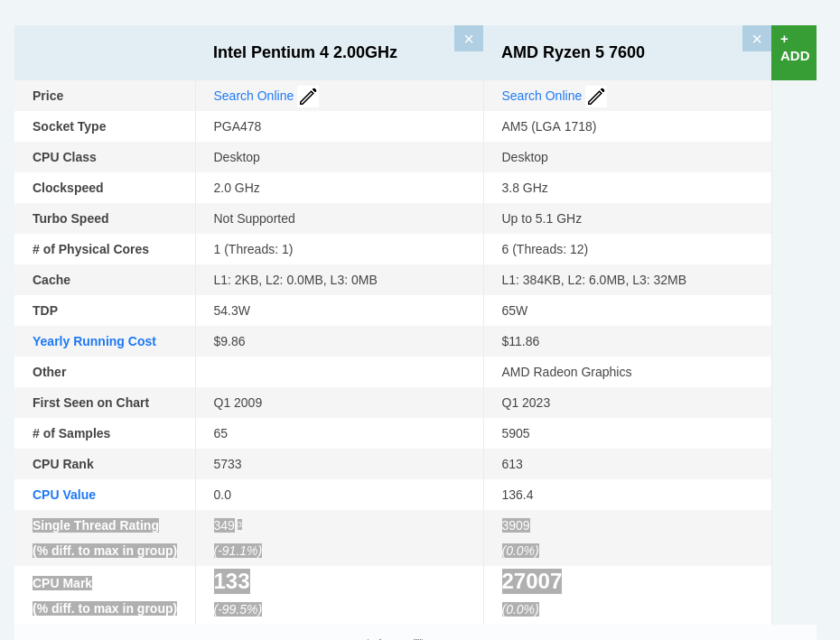Click the Single Thread Rating row label
This screenshot has height=640, width=840.
pyautogui.click(x=96, y=525)
